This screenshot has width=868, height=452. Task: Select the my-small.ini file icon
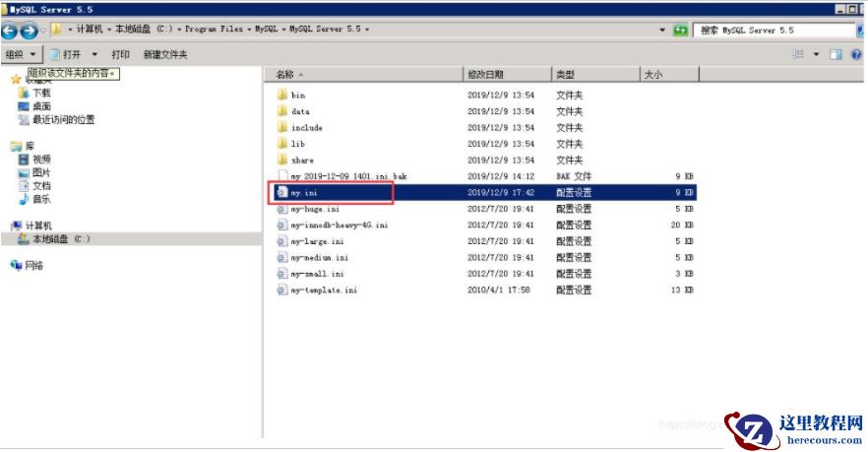[281, 274]
